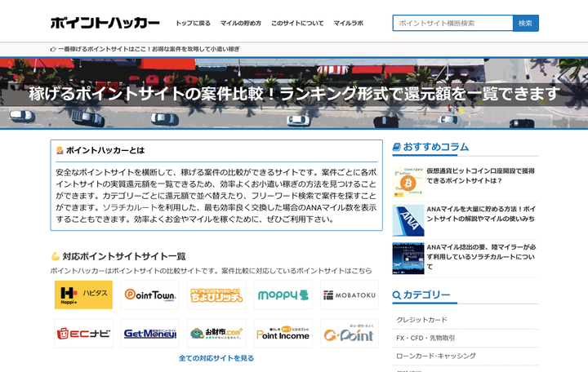Viewport: 588px width, 372px height.
Task: Open the 陸マイラー ソラチカルート column link
Action: click(x=481, y=257)
